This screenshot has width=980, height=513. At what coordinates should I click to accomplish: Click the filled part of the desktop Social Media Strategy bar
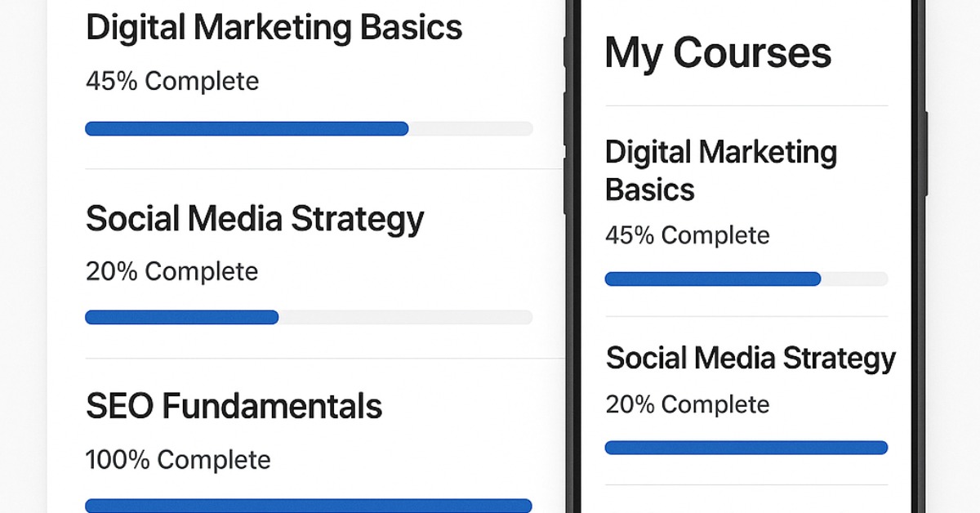[181, 317]
